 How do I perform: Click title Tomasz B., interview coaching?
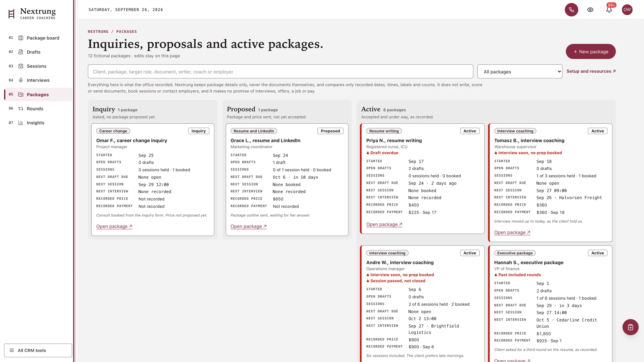click(529, 140)
